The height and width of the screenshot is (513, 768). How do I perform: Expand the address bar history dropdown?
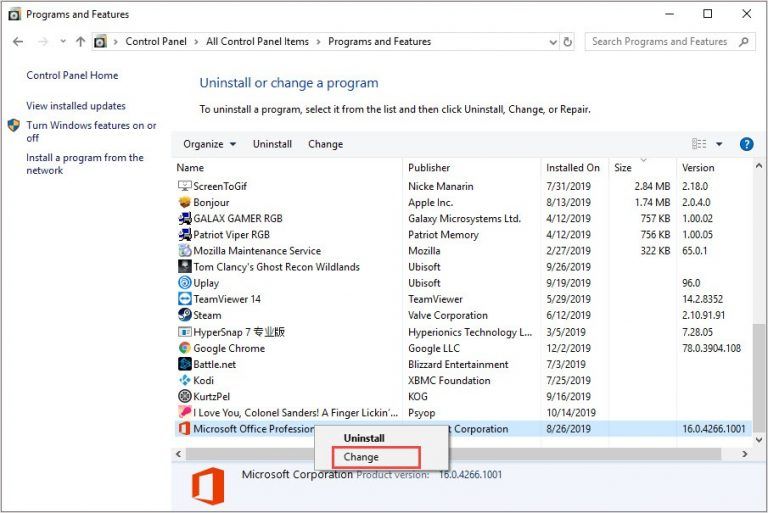click(x=553, y=42)
